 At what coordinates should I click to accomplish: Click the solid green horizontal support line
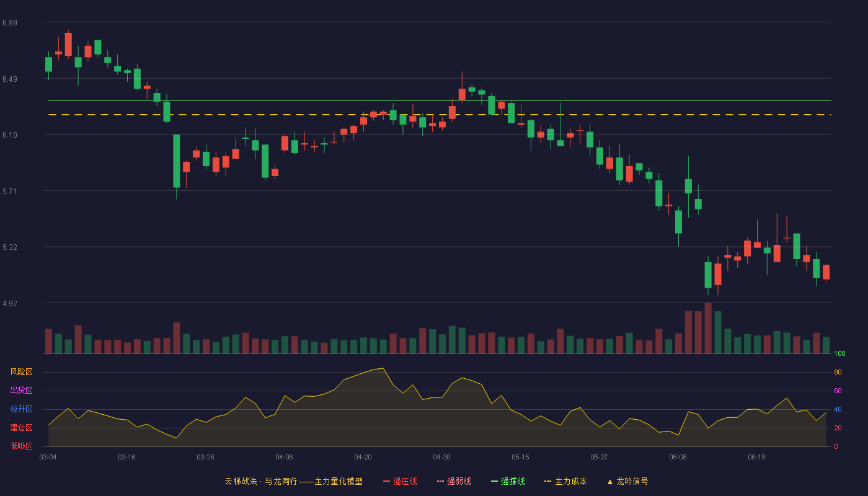(x=440, y=100)
